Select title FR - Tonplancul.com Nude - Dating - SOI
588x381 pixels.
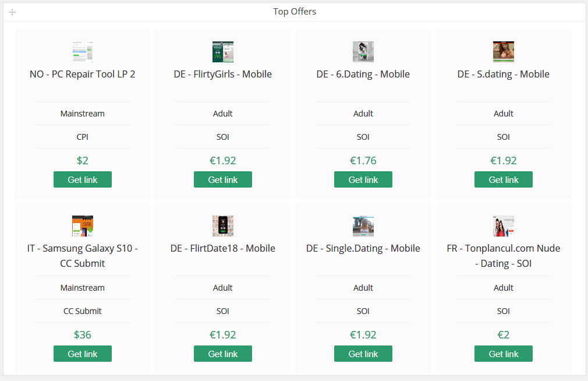503,256
